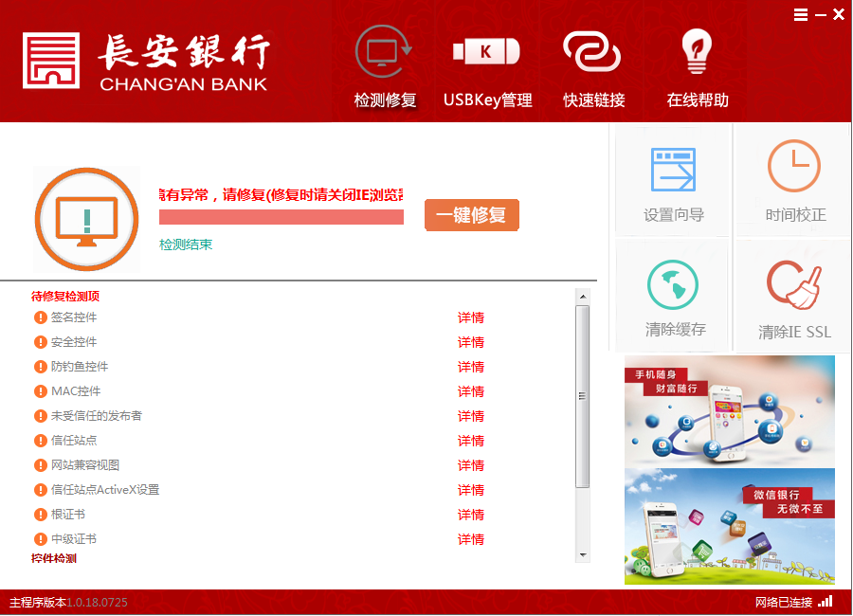Click warning icon beside 根证书
This screenshot has height=616, width=853.
40,515
